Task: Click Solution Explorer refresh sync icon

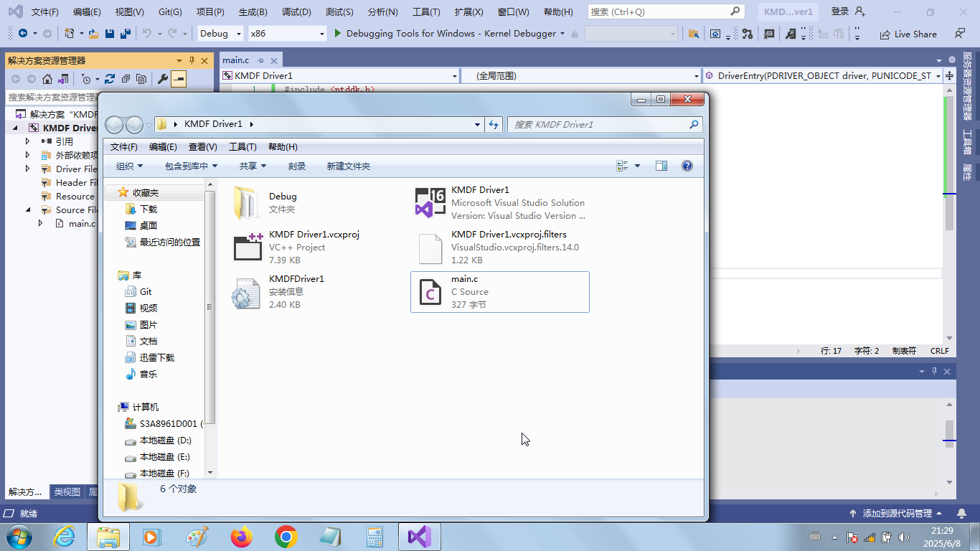Action: coord(110,79)
